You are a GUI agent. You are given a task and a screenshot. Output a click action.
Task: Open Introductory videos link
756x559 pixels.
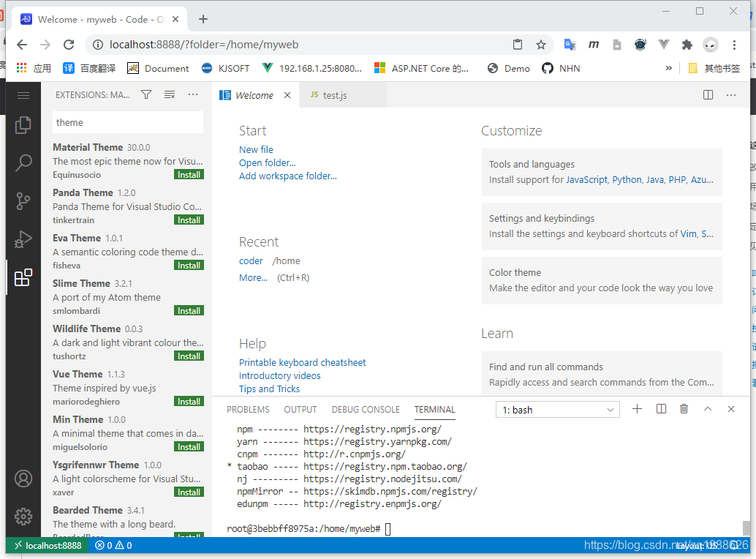(x=279, y=375)
